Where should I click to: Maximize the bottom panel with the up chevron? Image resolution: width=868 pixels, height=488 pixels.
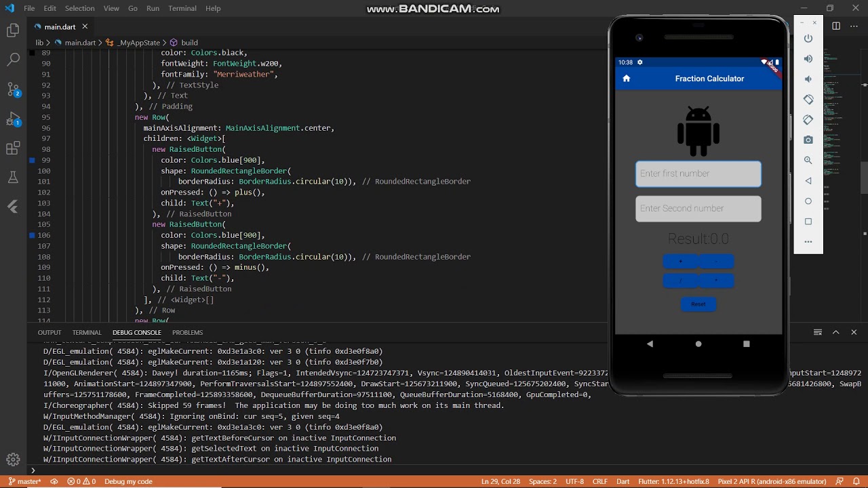pos(836,332)
